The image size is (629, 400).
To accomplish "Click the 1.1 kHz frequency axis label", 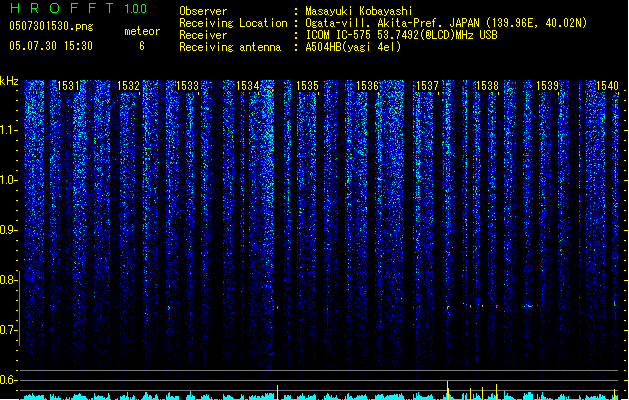I will (8, 130).
